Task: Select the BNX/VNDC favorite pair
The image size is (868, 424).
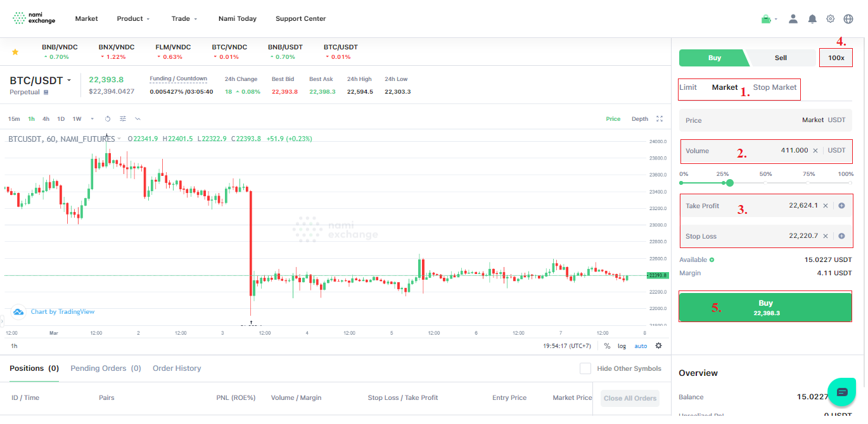Action: (117, 52)
